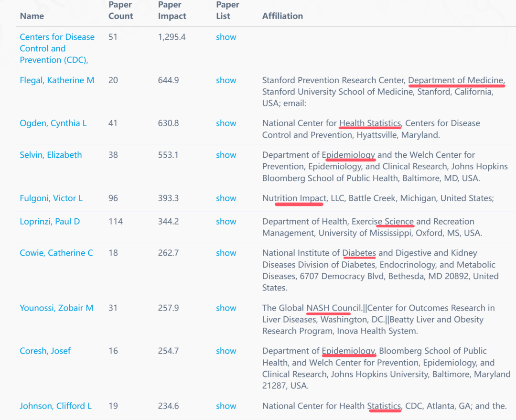This screenshot has height=420, width=516.
Task: Show paper list for Ogden, Cynthia L
Action: point(226,123)
